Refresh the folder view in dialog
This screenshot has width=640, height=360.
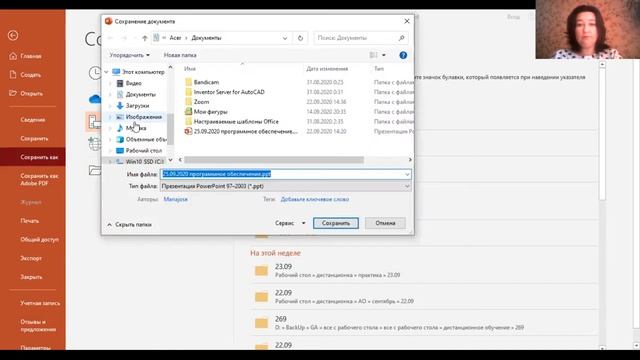300,38
